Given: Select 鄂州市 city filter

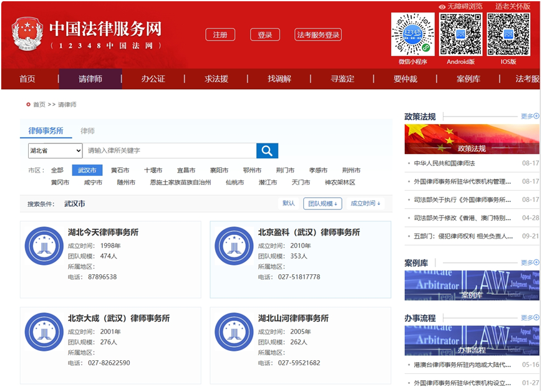Looking at the screenshot, I should (x=252, y=170).
